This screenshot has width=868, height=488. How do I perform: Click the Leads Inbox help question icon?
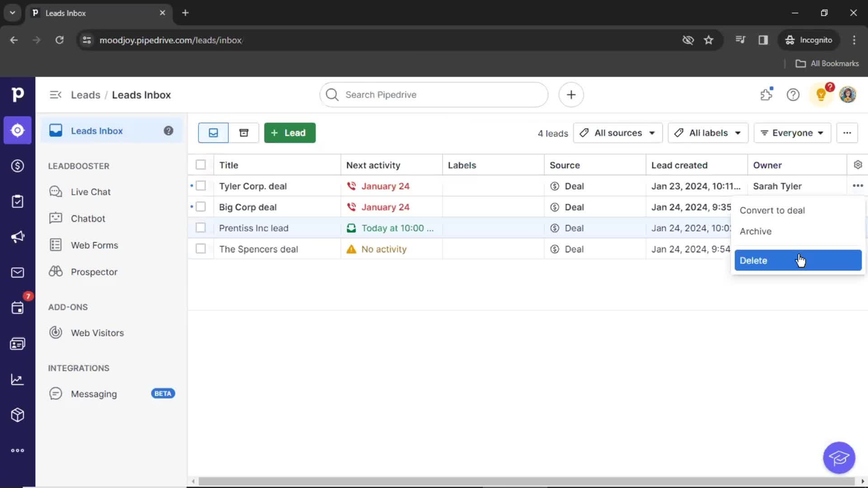(168, 131)
